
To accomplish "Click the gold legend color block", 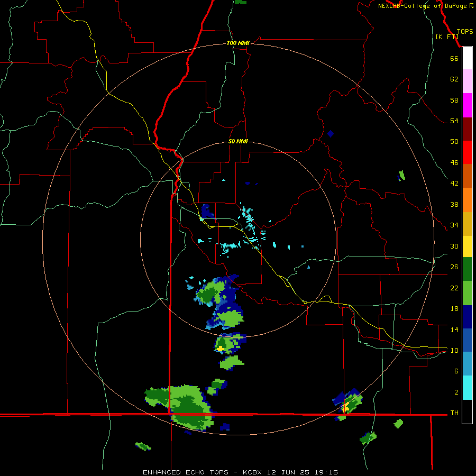I will (467, 224).
